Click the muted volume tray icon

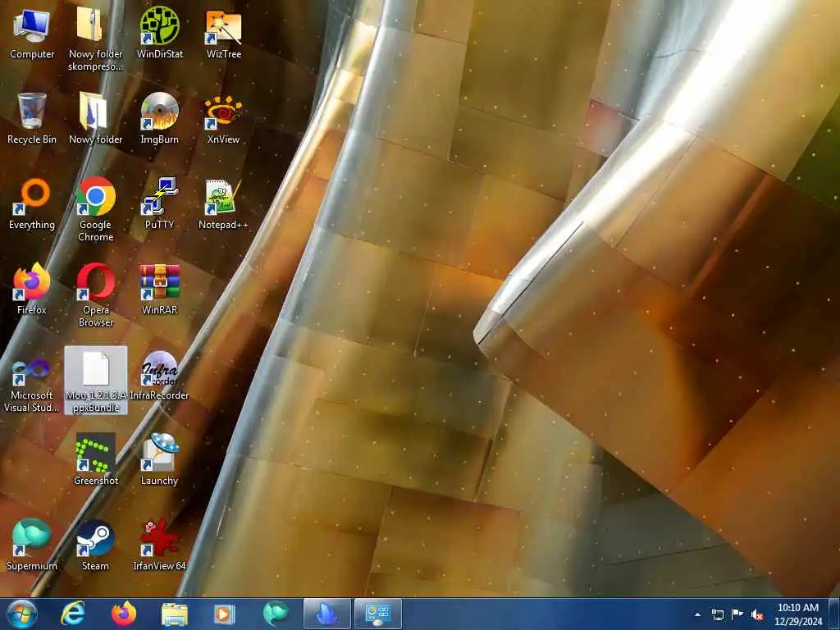[757, 614]
